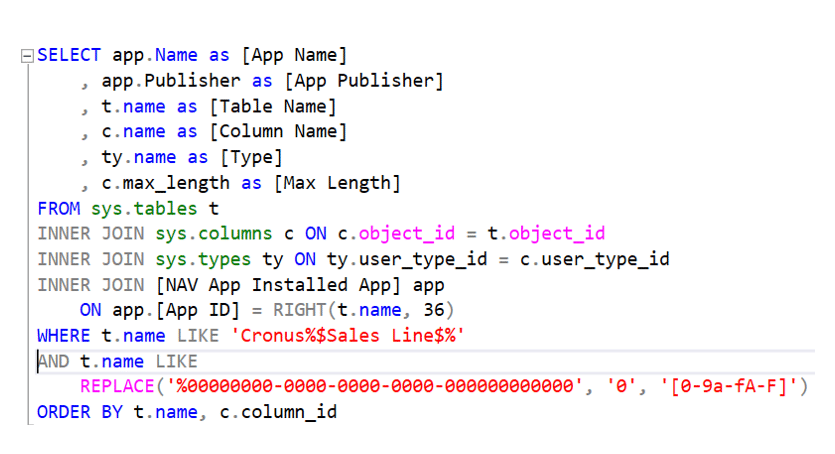
Task: Click c.column_id in ORDER BY
Action: [278, 412]
